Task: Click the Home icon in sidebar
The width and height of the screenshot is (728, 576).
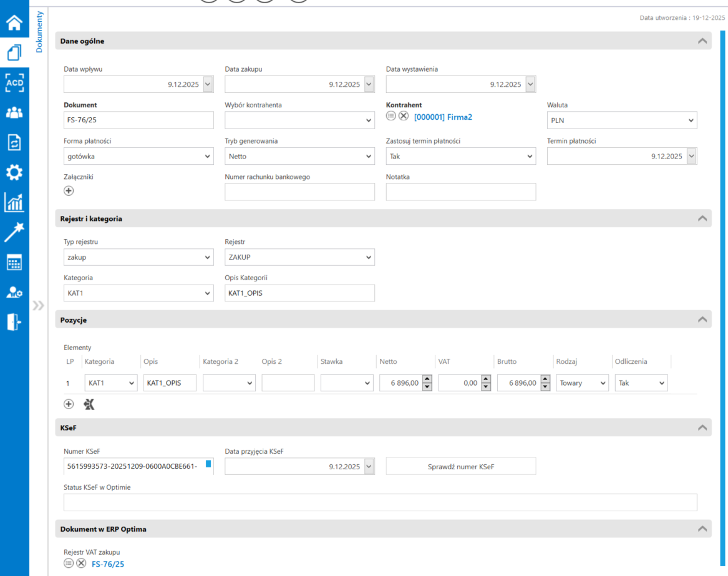Action: (14, 23)
